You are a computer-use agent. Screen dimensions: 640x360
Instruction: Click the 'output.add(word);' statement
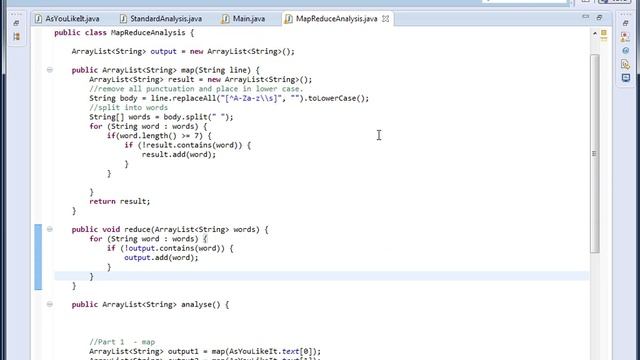click(161, 258)
